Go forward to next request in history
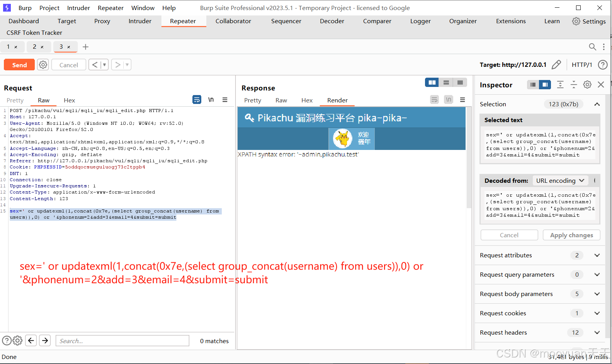This screenshot has height=364, width=612. tap(118, 65)
